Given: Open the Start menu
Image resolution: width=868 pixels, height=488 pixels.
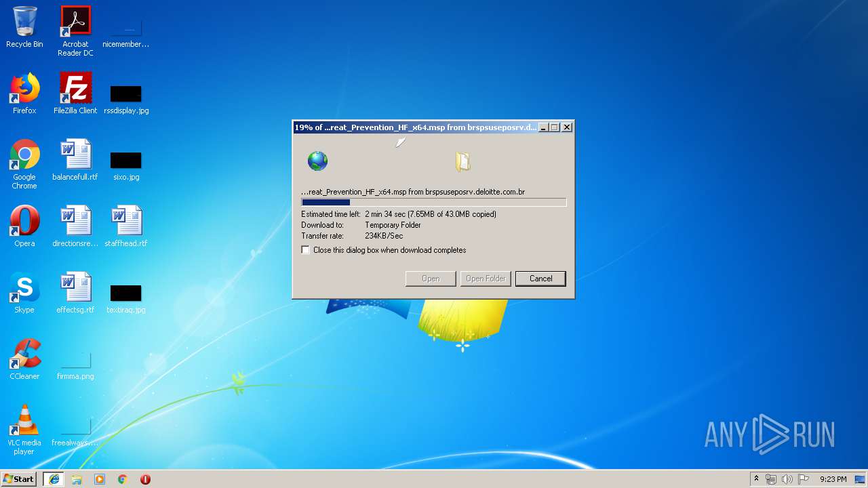Looking at the screenshot, I should pyautogui.click(x=19, y=479).
